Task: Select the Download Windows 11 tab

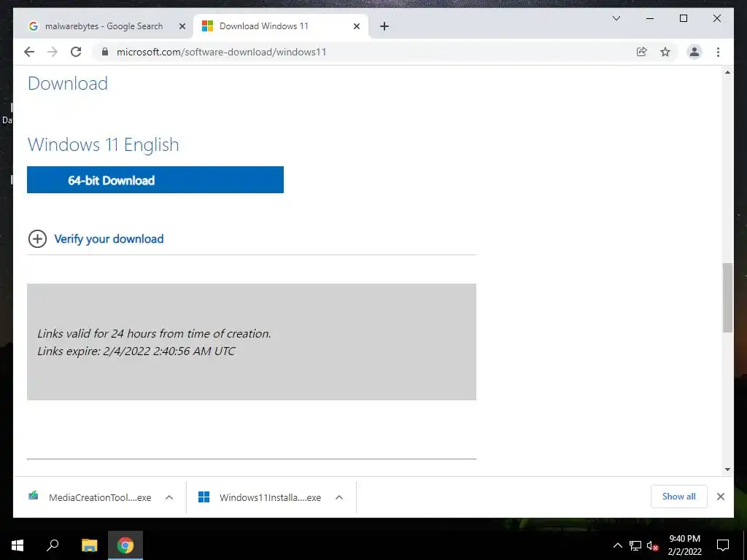Action: (281, 26)
